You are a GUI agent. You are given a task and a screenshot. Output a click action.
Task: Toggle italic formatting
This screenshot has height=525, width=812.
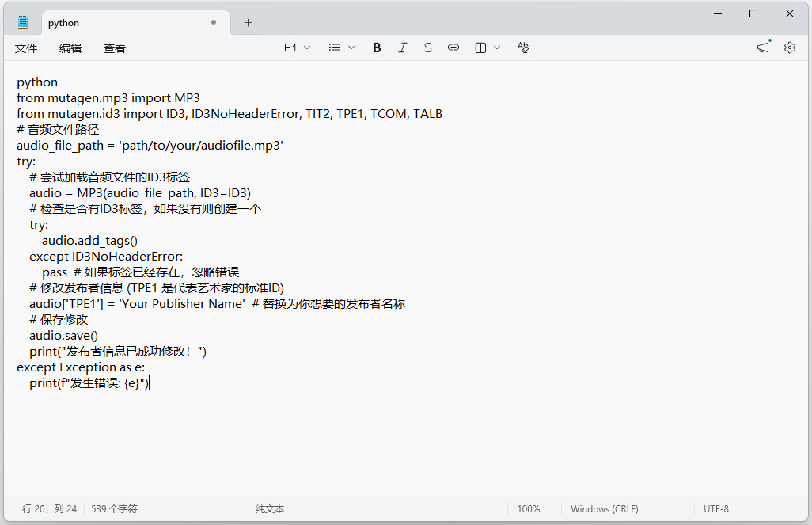click(402, 48)
